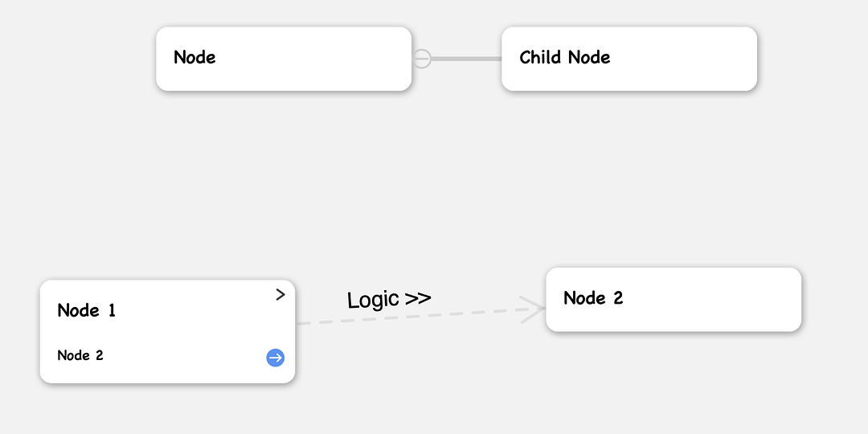Click the canvas between the two node rows
868x434 pixels.
[x=432, y=177]
